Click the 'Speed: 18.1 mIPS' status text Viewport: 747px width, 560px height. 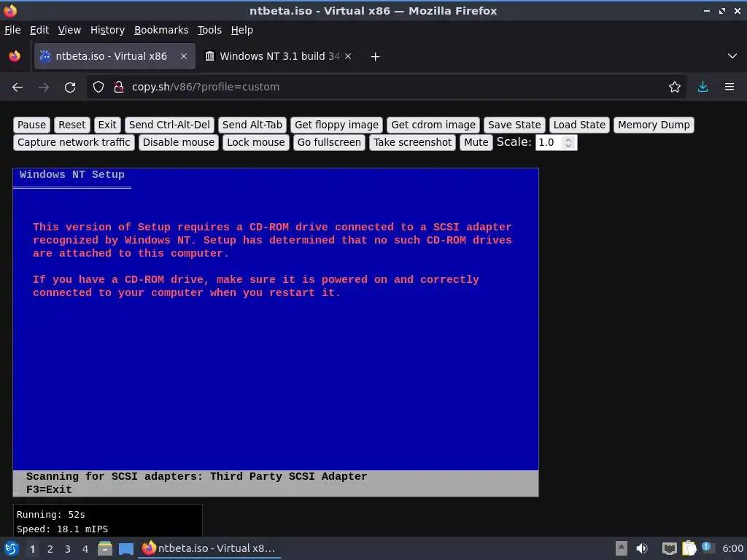tap(63, 529)
